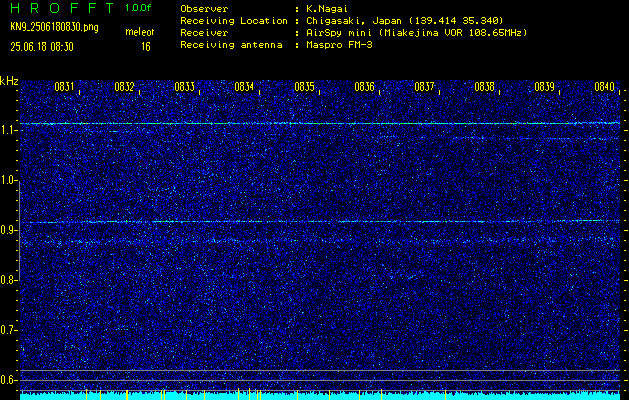Click the 0835 time label
The width and height of the screenshot is (629, 400).
pyautogui.click(x=304, y=87)
